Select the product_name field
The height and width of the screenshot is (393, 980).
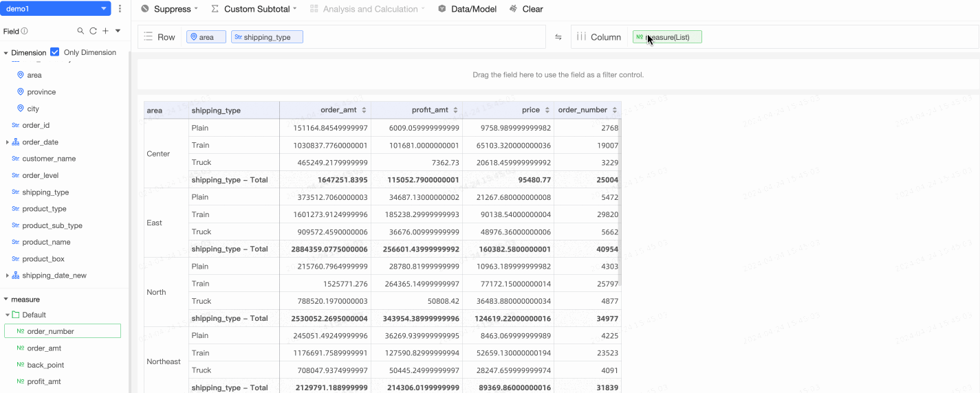click(x=46, y=242)
